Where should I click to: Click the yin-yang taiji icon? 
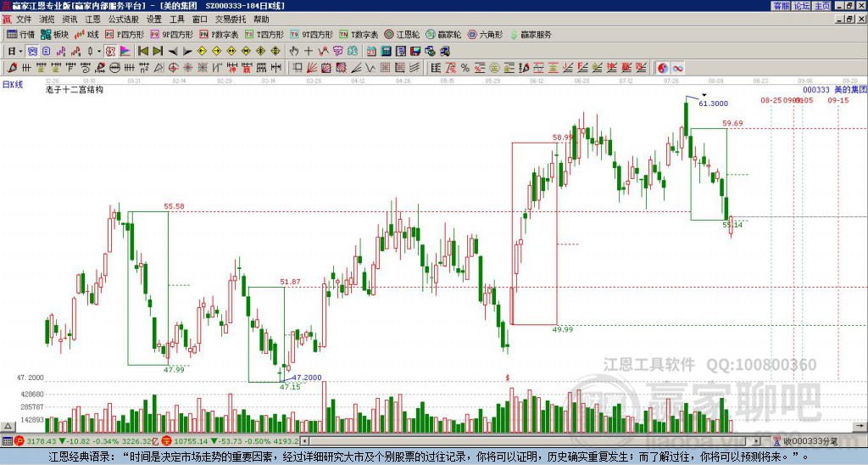click(663, 68)
